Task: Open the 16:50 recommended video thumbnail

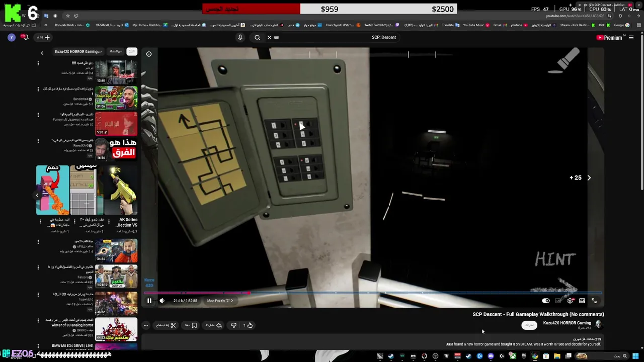Action: click(x=116, y=149)
